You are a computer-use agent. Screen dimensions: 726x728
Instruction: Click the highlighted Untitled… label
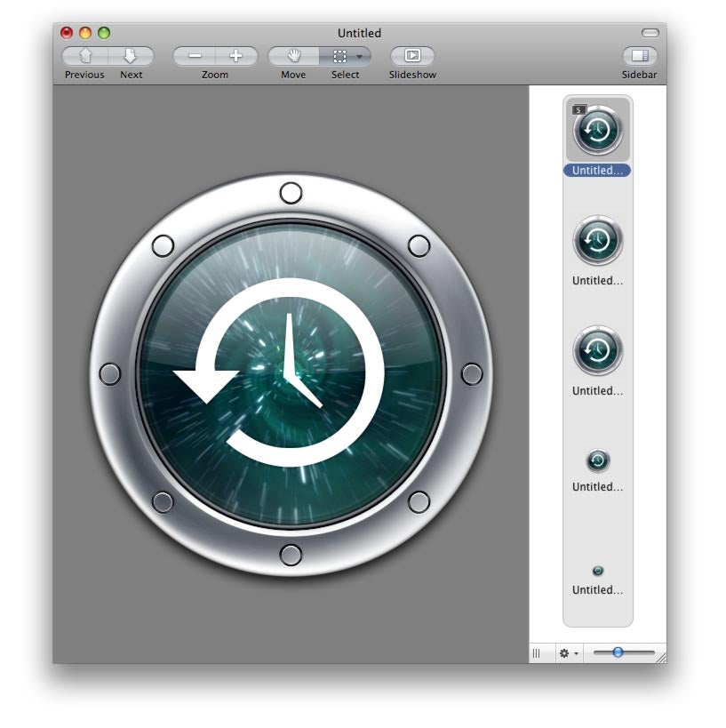[x=597, y=171]
